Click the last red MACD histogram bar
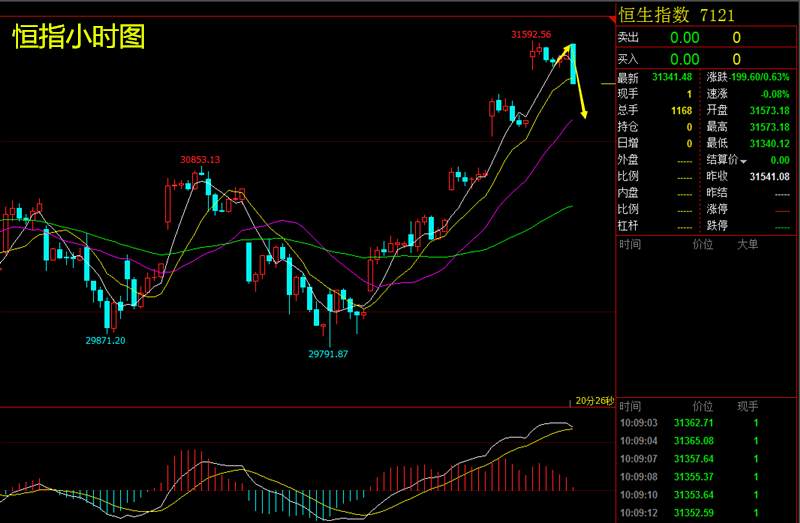800x523 pixels. pos(573,489)
